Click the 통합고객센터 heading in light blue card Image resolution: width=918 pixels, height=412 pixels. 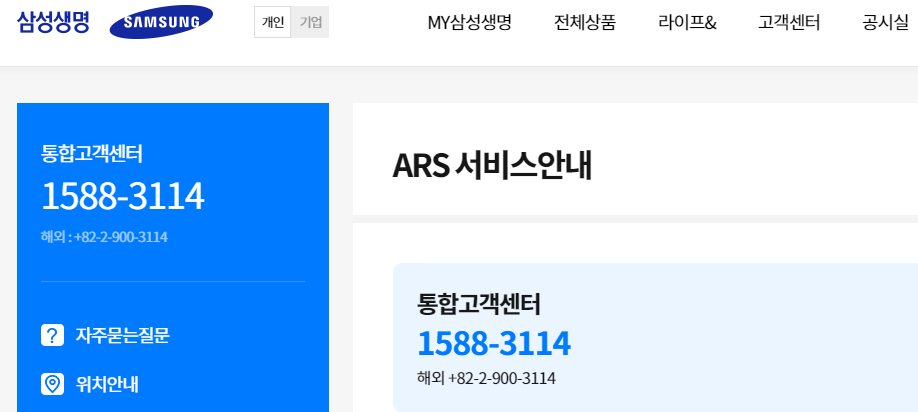pos(478,304)
